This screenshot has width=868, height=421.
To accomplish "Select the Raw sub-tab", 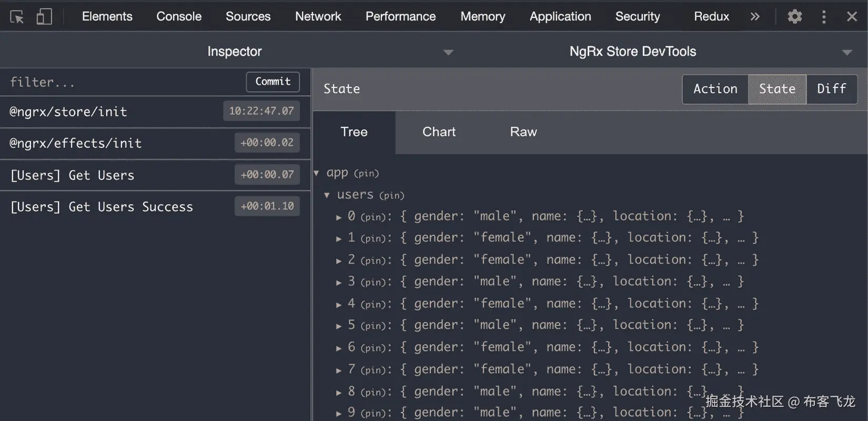I will (x=523, y=132).
